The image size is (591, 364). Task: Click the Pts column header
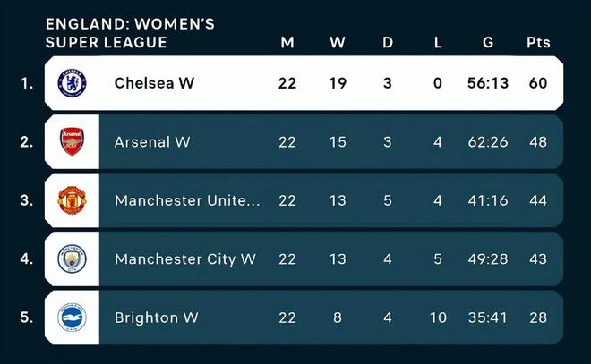tap(538, 42)
